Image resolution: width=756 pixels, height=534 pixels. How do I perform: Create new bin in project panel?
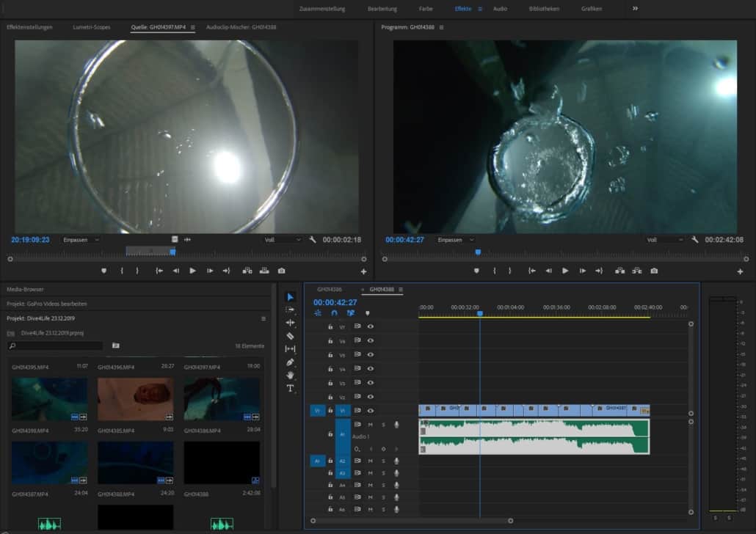point(116,345)
